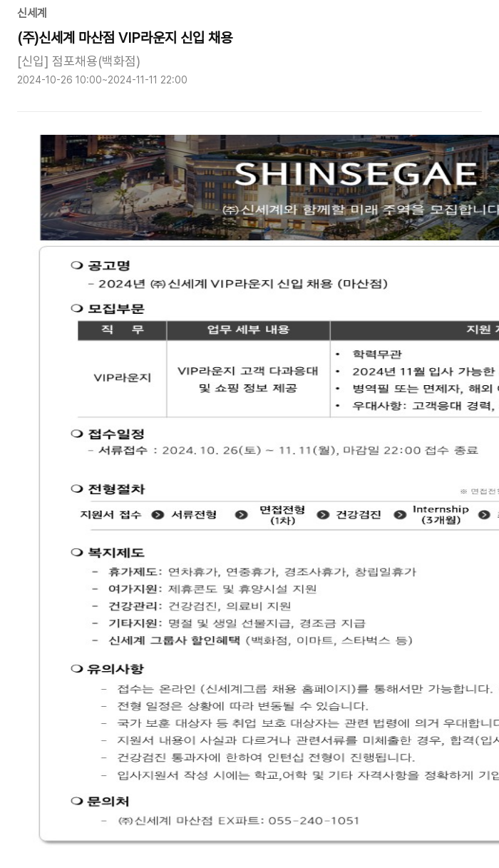
Task: Click the cell VIP라운지 고객 다과응대 및 쇼핑 정보 제공
Action: pos(248,379)
